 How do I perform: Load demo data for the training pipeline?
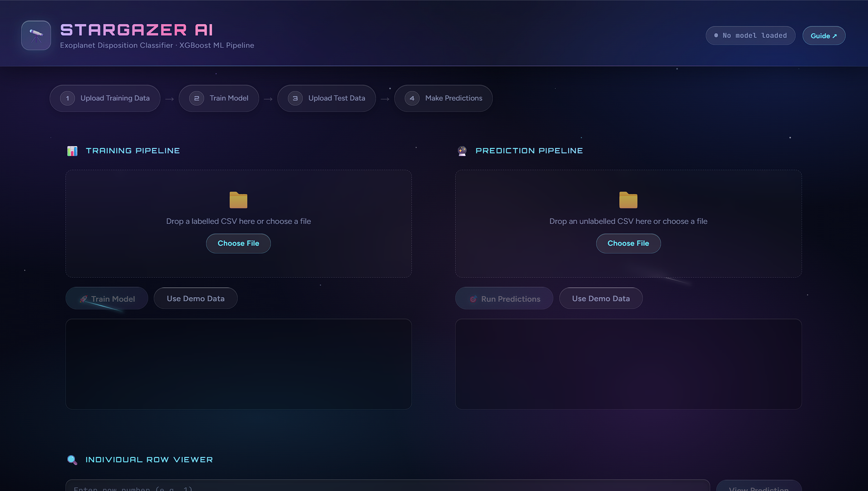pos(196,299)
